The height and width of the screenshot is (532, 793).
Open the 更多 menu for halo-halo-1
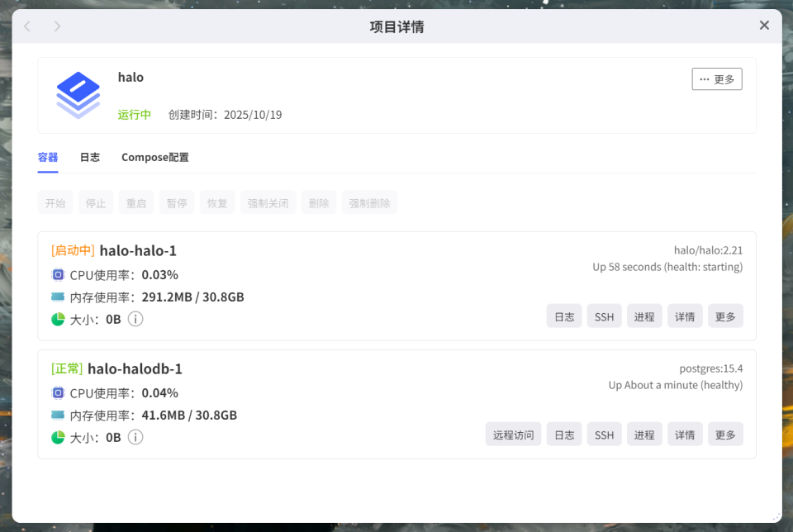[725, 316]
